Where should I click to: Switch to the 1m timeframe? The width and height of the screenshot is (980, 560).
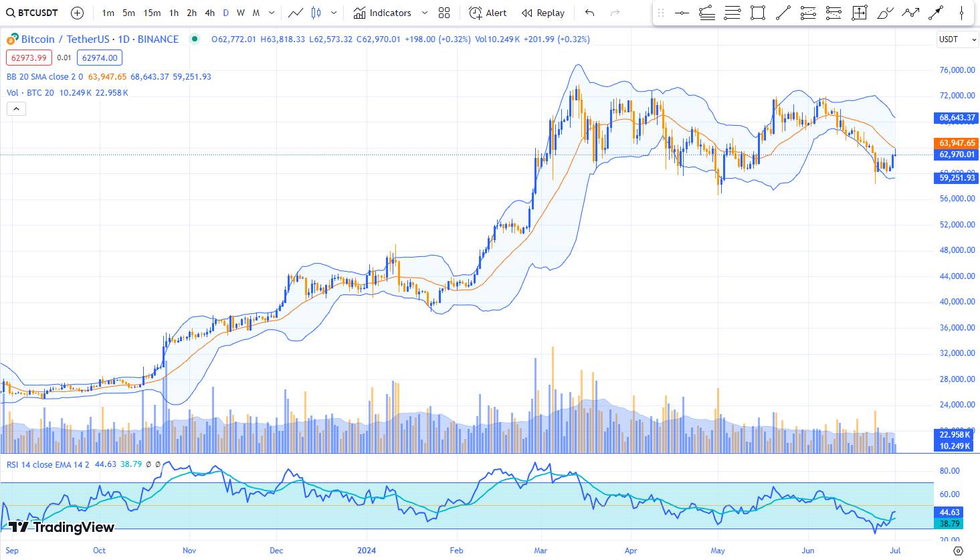point(108,13)
